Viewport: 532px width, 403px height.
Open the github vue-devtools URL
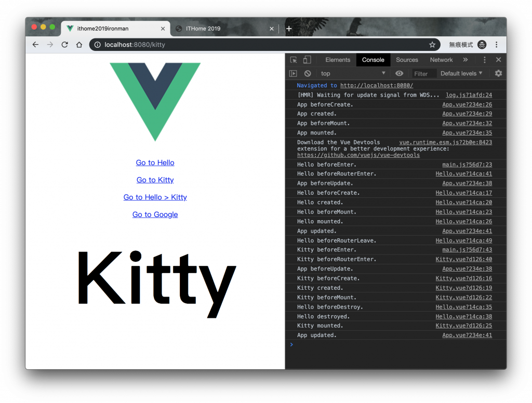[x=358, y=155]
